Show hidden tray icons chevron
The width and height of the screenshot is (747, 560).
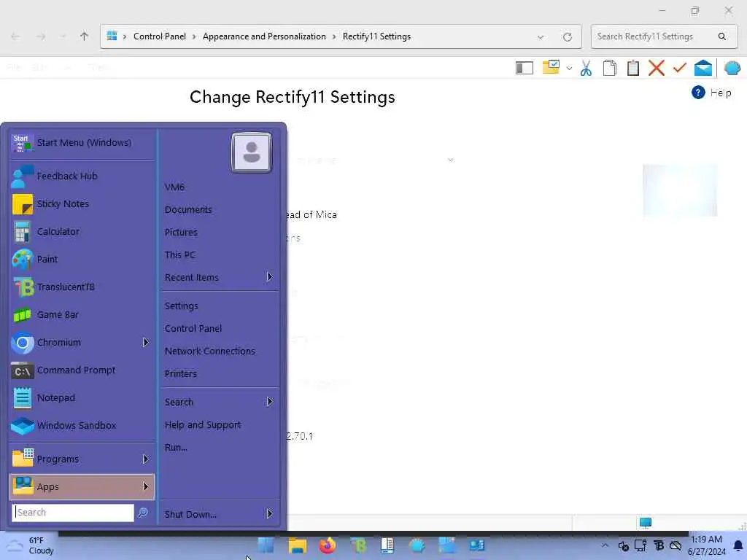click(x=605, y=545)
